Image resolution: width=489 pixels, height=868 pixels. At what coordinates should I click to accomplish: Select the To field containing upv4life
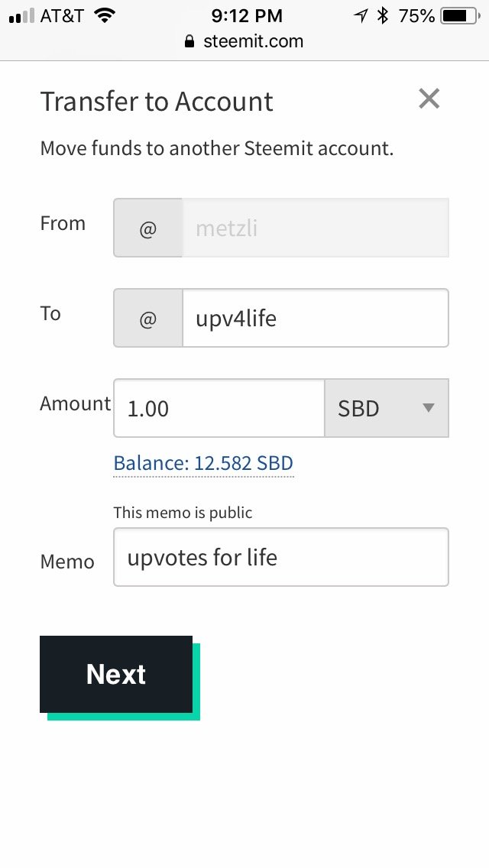pos(315,319)
